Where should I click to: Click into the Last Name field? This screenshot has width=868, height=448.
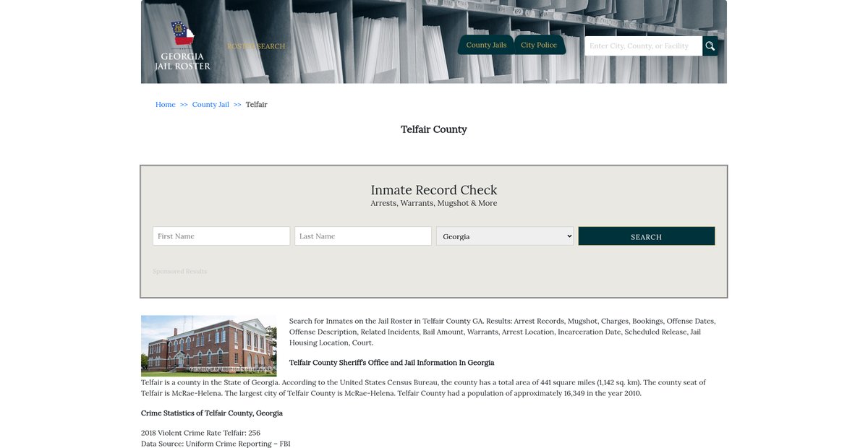(x=363, y=236)
